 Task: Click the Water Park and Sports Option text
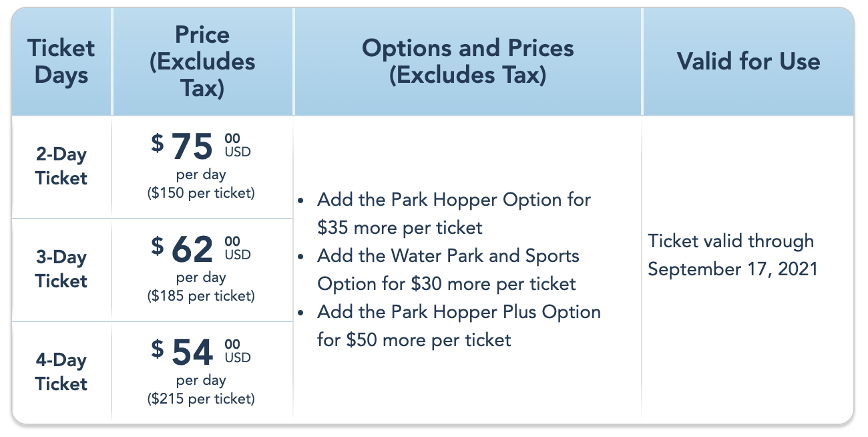pos(449,270)
